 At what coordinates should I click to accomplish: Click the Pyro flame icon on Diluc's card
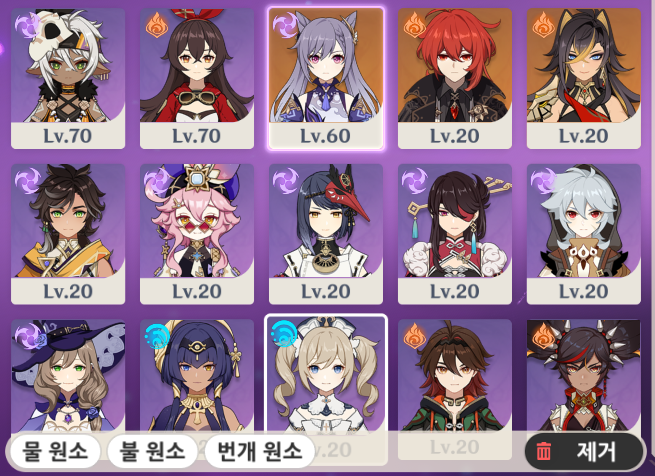coord(414,25)
